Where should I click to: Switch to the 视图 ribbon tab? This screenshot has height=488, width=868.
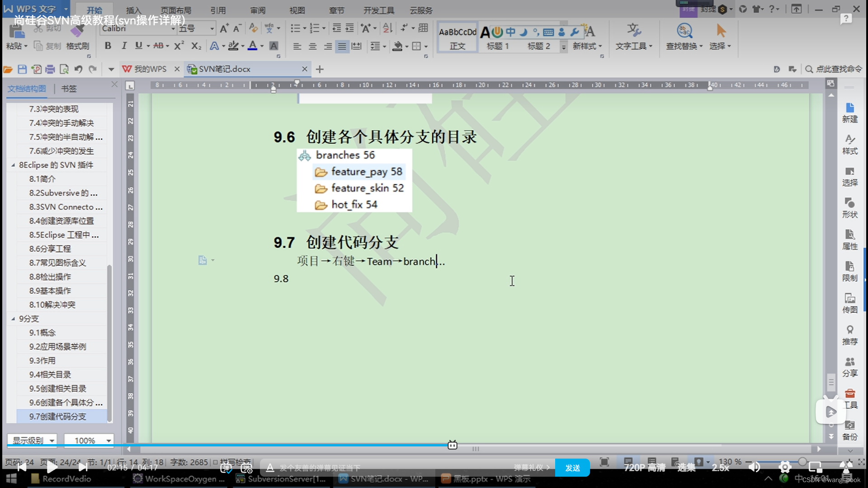[297, 10]
